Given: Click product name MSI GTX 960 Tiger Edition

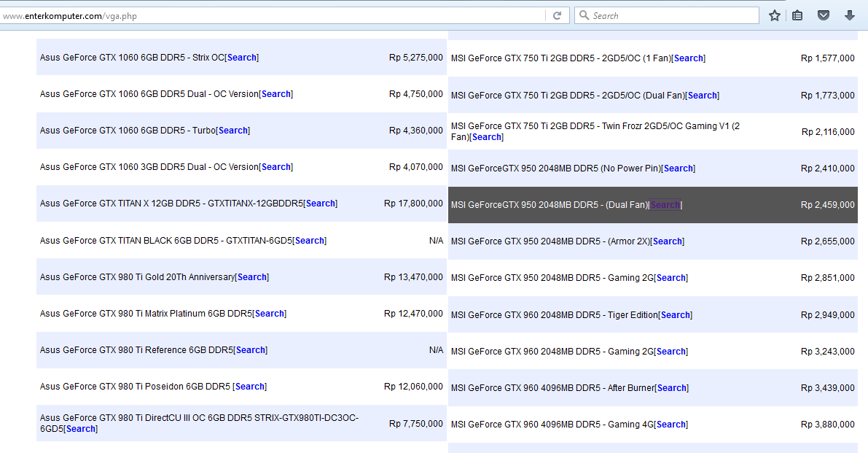Looking at the screenshot, I should point(555,315).
